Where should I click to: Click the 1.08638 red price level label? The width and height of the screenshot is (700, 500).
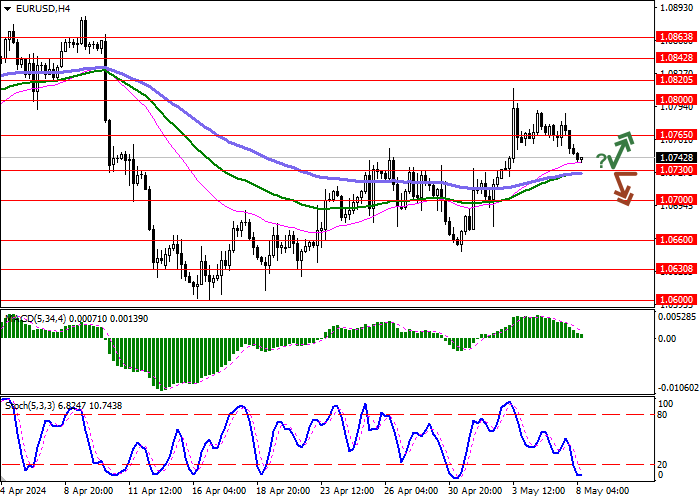[677, 37]
